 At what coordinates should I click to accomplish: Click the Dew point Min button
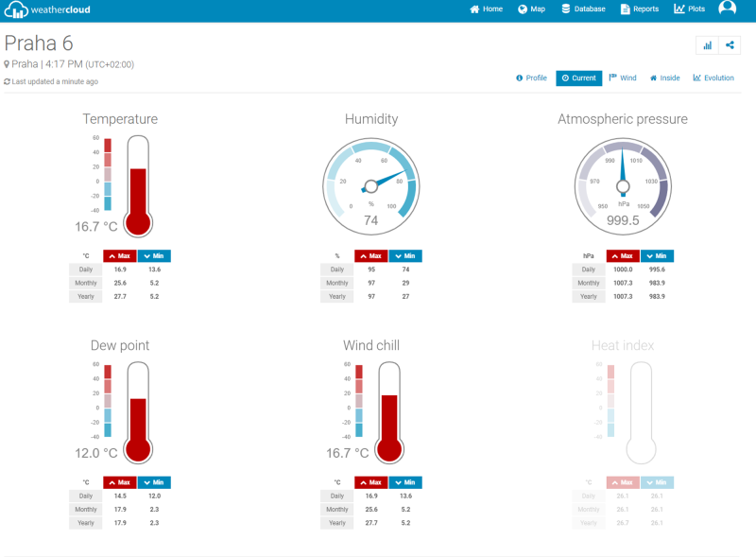point(154,482)
